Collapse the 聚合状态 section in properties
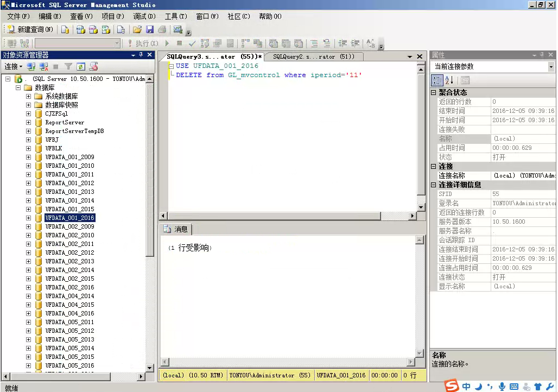Image resolution: width=558 pixels, height=392 pixels. coord(434,93)
